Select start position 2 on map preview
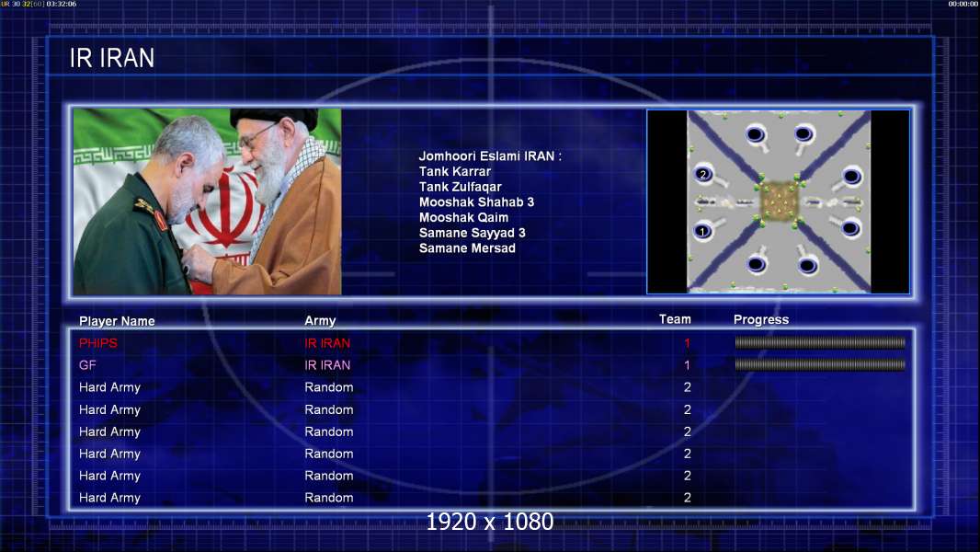The image size is (980, 552). [703, 175]
